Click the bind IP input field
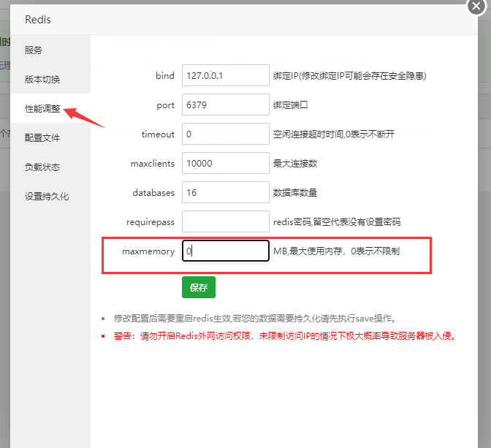The height and width of the screenshot is (448, 491). pos(226,75)
